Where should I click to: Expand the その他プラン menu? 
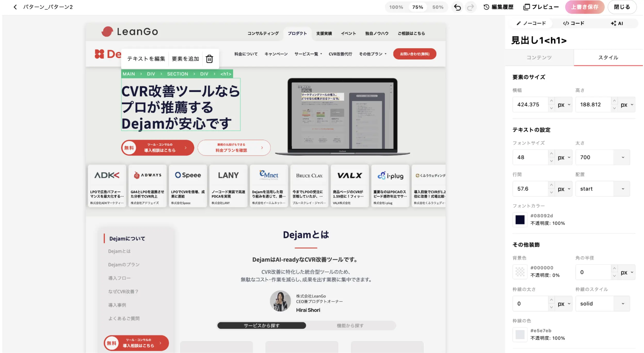point(373,54)
